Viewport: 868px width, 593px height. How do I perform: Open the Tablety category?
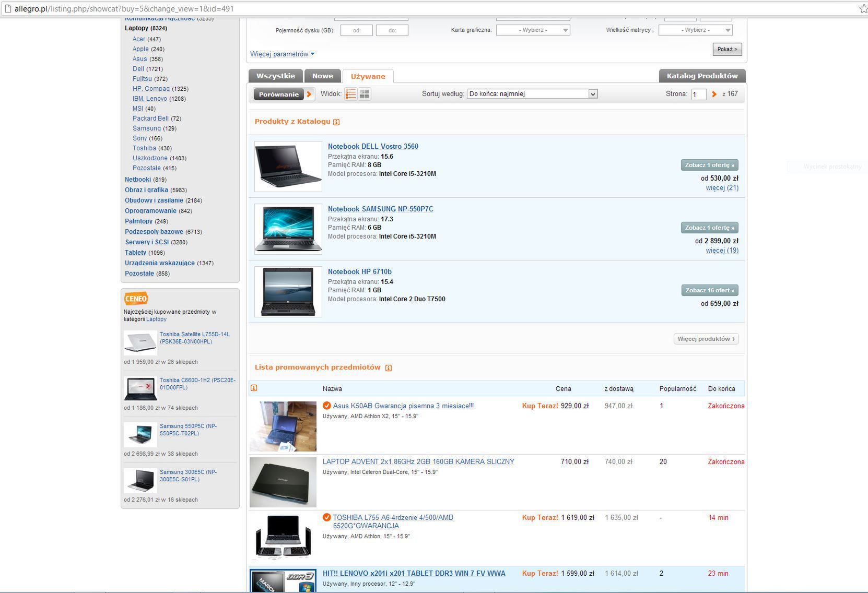pos(135,253)
